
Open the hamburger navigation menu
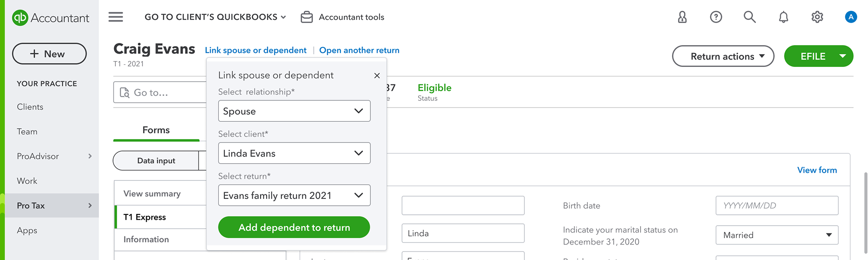(x=116, y=17)
